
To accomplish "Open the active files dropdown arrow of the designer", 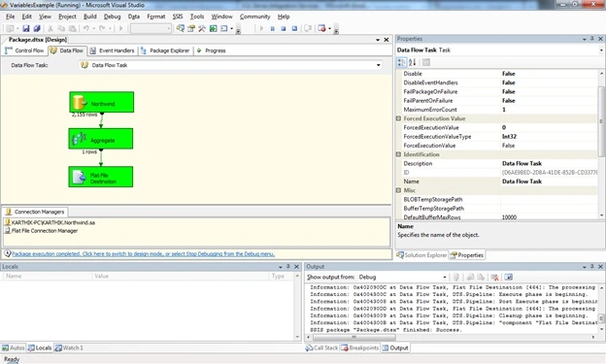I will (378, 40).
